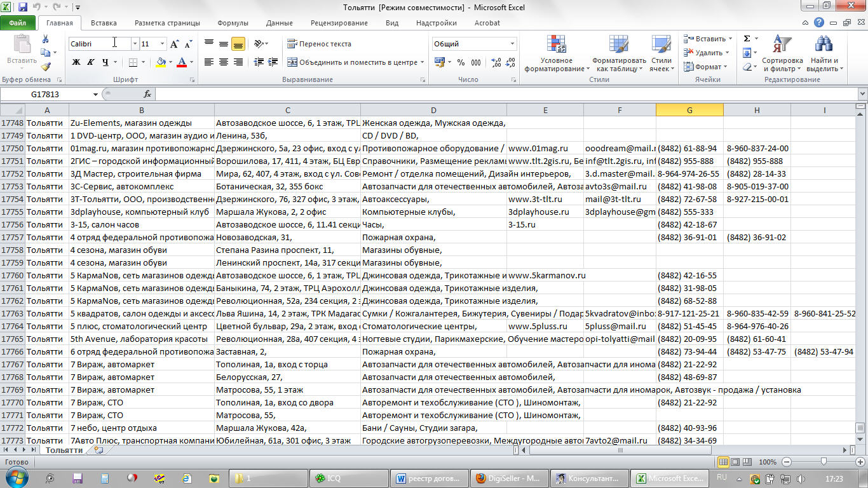The height and width of the screenshot is (488, 868).
Task: Click the AutoSum sigma icon
Action: tap(747, 39)
